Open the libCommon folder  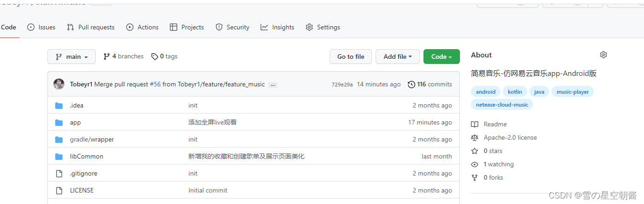tap(87, 157)
